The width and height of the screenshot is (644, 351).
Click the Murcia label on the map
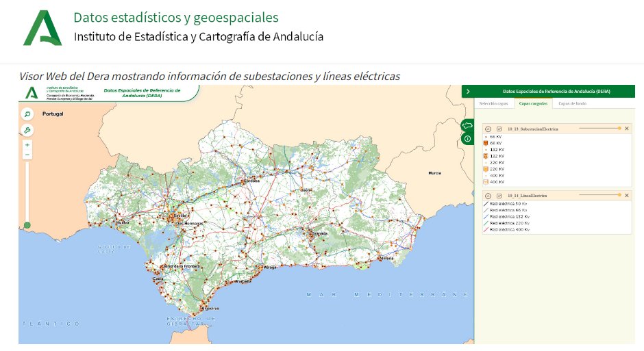434,173
